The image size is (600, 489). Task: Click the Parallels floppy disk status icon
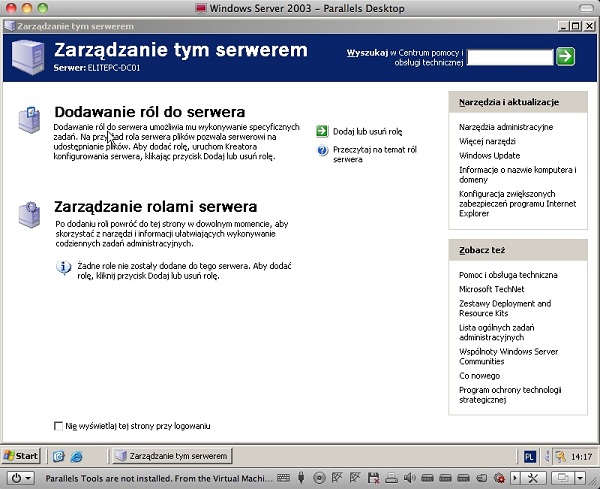coord(373,478)
